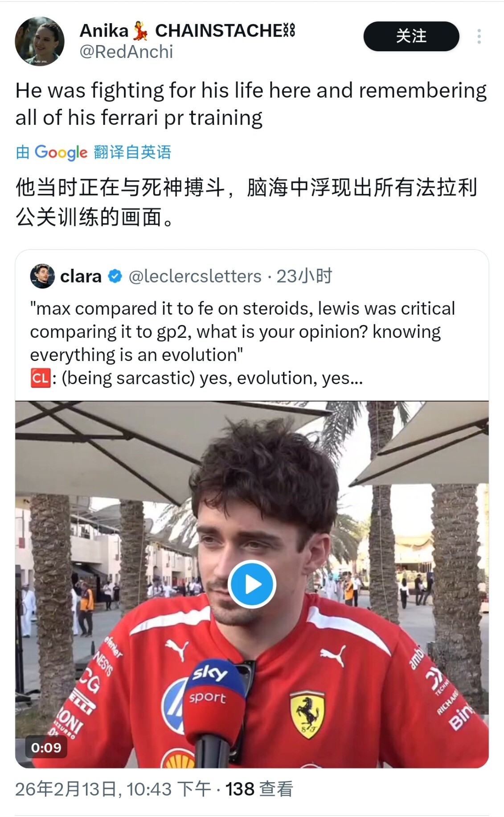The image size is (504, 817).
Task: Open the quoted tweet's 23小时 timestamp
Action: point(304,276)
